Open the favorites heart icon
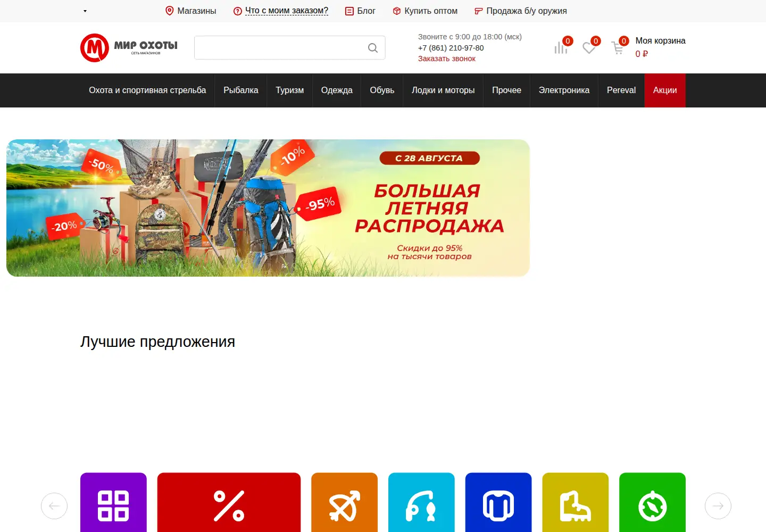Viewport: 766px width, 532px height. pyautogui.click(x=589, y=48)
